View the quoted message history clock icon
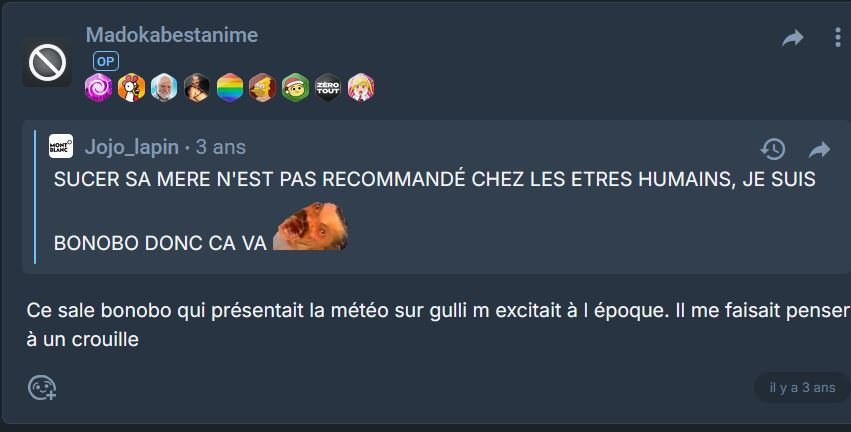Viewport: 851px width, 432px height. point(773,149)
